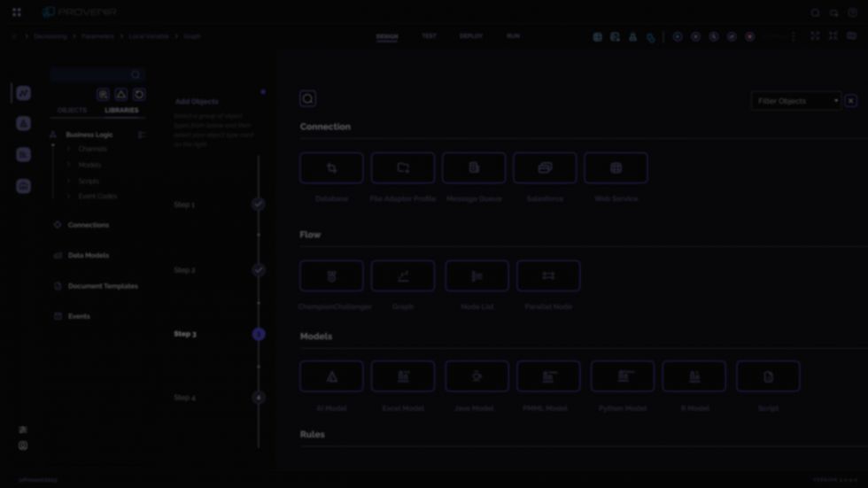
Task: Choose the Graph flow tile
Action: point(403,275)
